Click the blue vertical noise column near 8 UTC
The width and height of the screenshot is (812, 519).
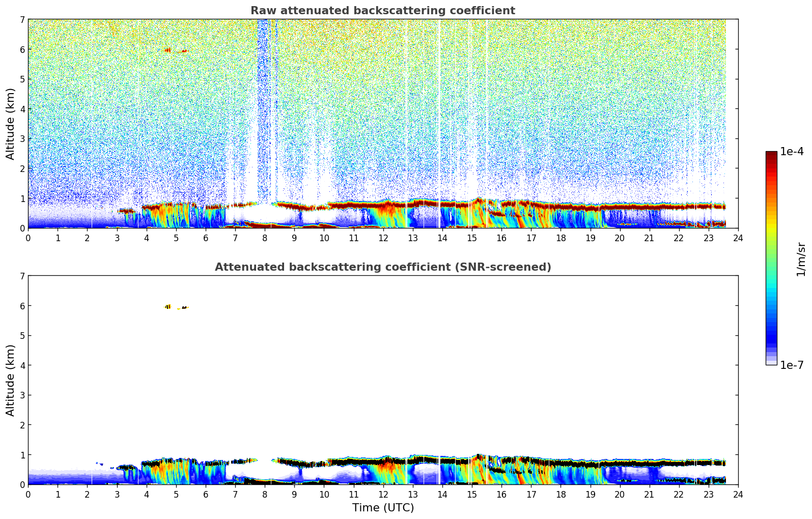[263, 102]
